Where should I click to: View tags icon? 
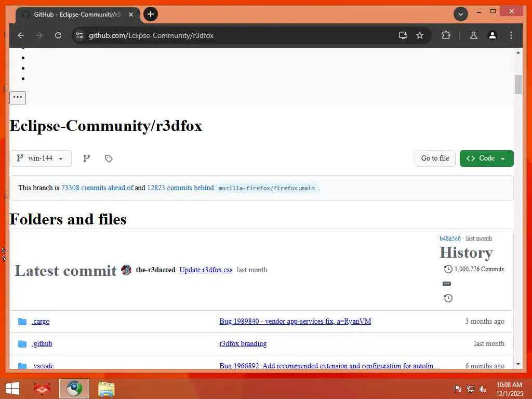tap(109, 158)
